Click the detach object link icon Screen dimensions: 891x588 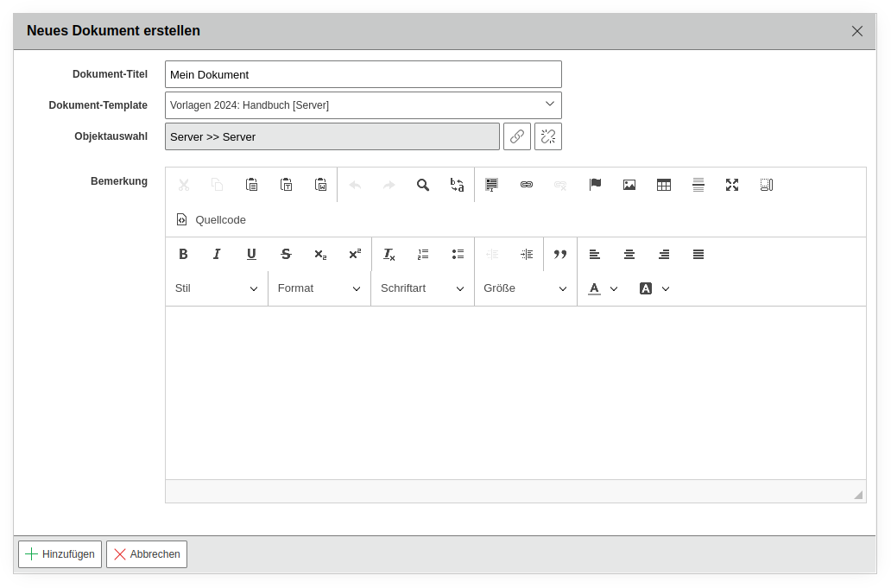(548, 136)
